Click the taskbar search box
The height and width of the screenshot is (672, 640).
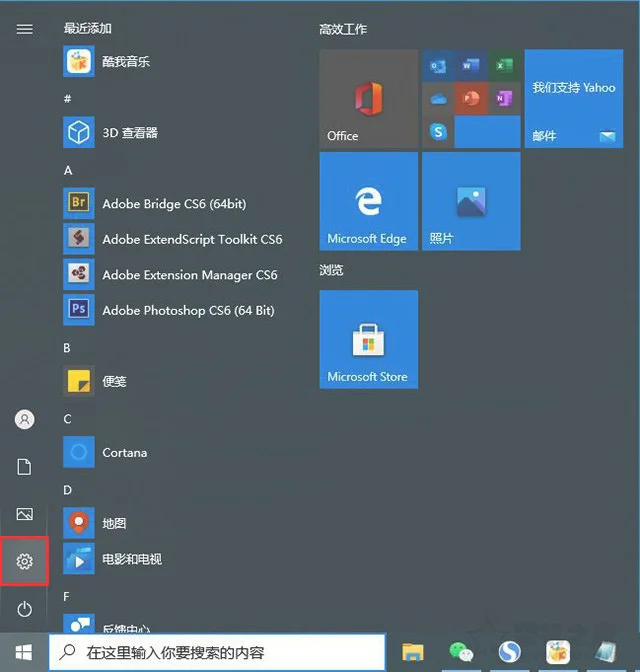217,653
